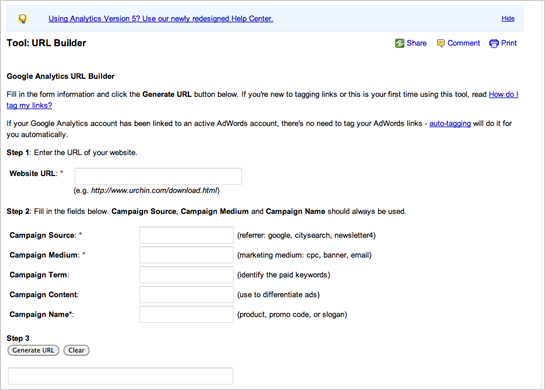Viewport: 545px width, 390px height.
Task: Click the 'Google Analytics URL Builder' subheading
Action: point(60,76)
